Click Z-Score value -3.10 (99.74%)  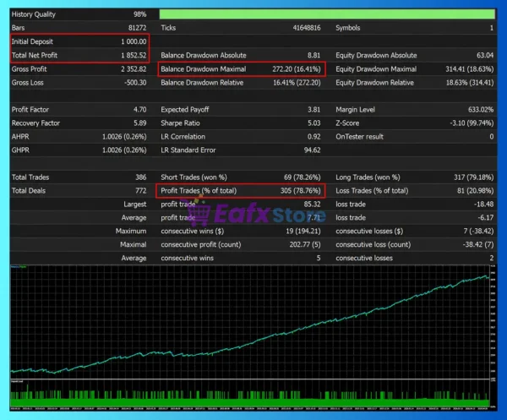pos(472,123)
